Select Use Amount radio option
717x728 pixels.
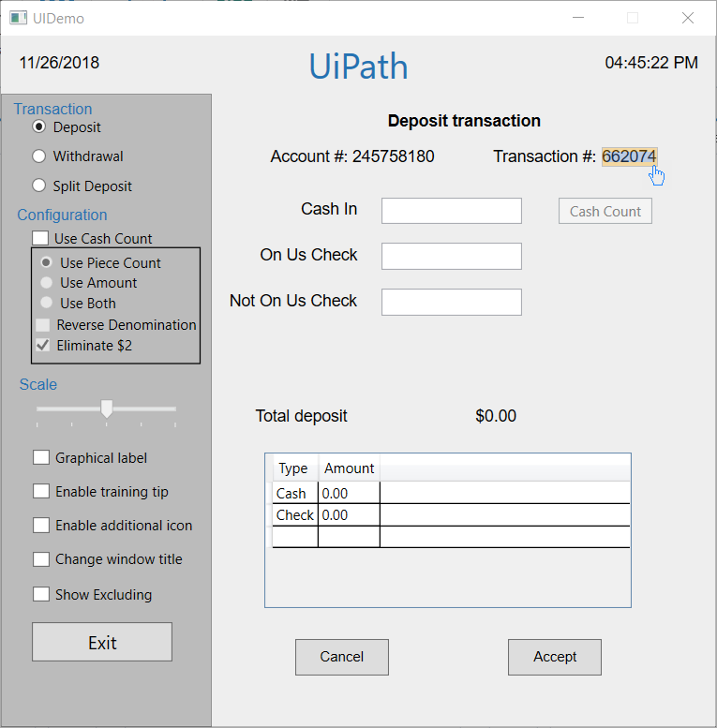pyautogui.click(x=46, y=282)
